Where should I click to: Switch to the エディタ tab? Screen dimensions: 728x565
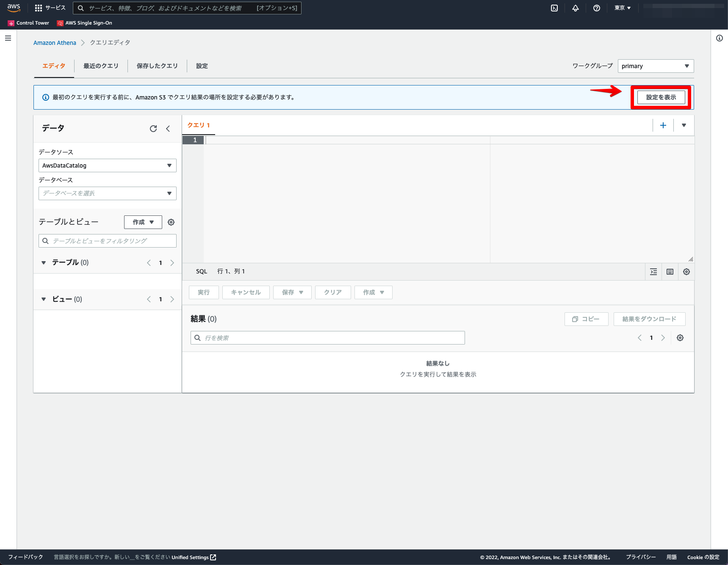pyautogui.click(x=54, y=66)
